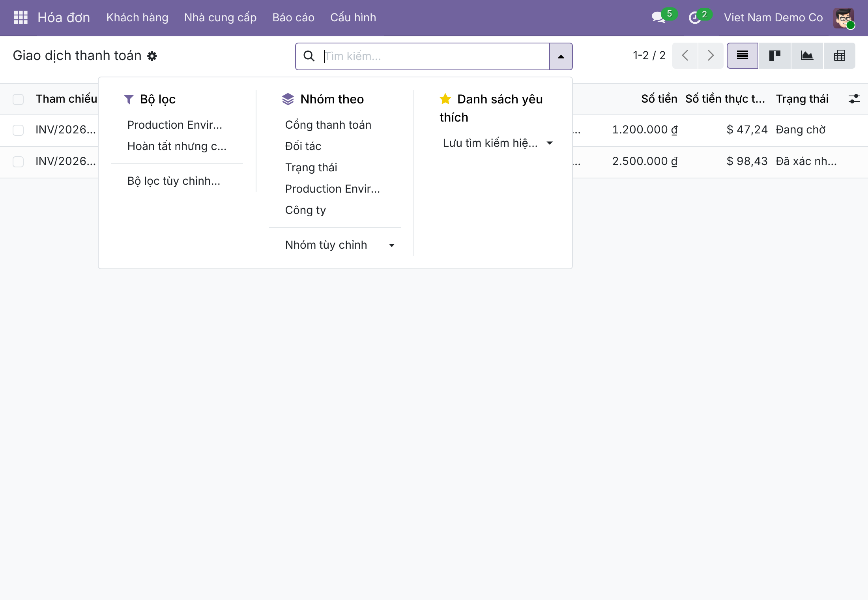Open optional columns adjust icon
Viewport: 868px width, 600px height.
[x=854, y=99]
